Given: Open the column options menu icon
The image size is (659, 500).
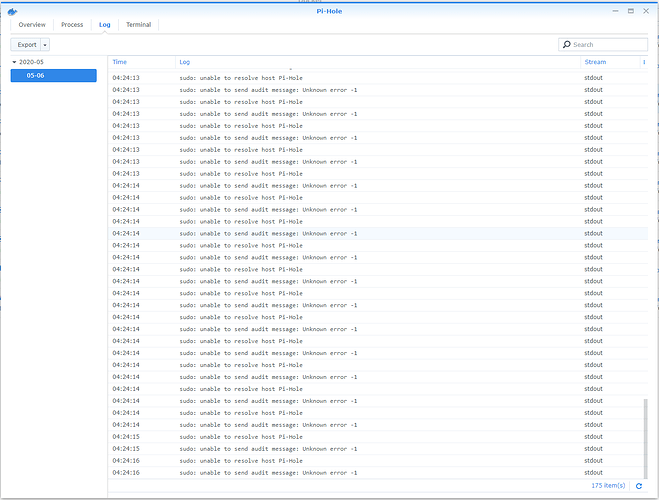Looking at the screenshot, I should (643, 62).
